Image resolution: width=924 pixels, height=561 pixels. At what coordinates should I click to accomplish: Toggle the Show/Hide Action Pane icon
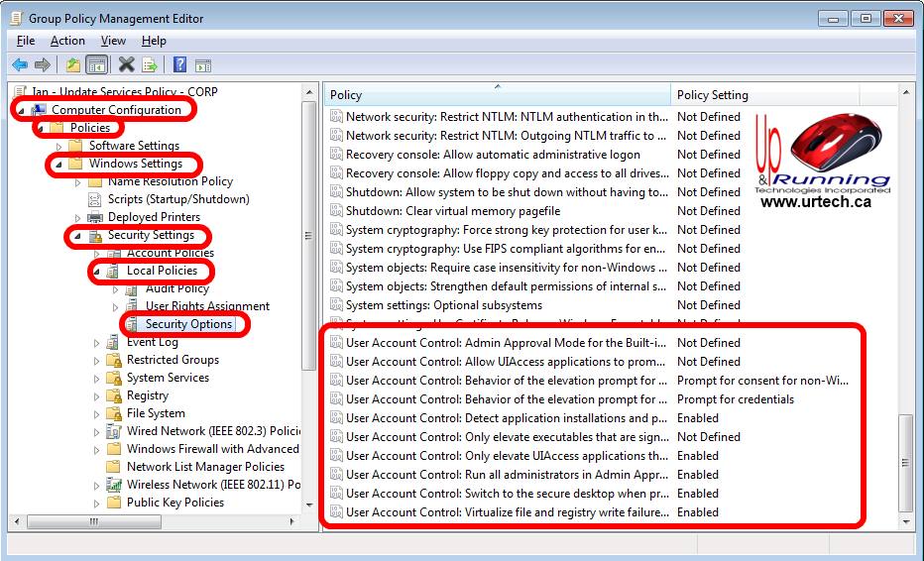203,65
